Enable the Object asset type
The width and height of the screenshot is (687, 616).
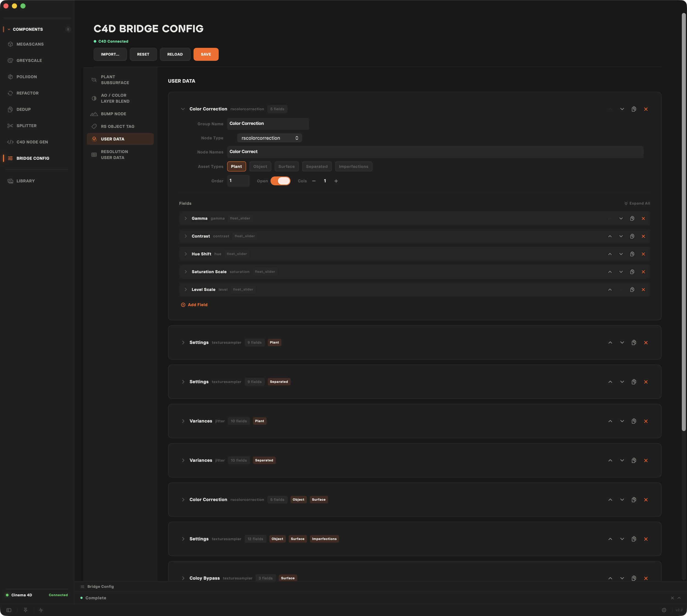tap(260, 167)
